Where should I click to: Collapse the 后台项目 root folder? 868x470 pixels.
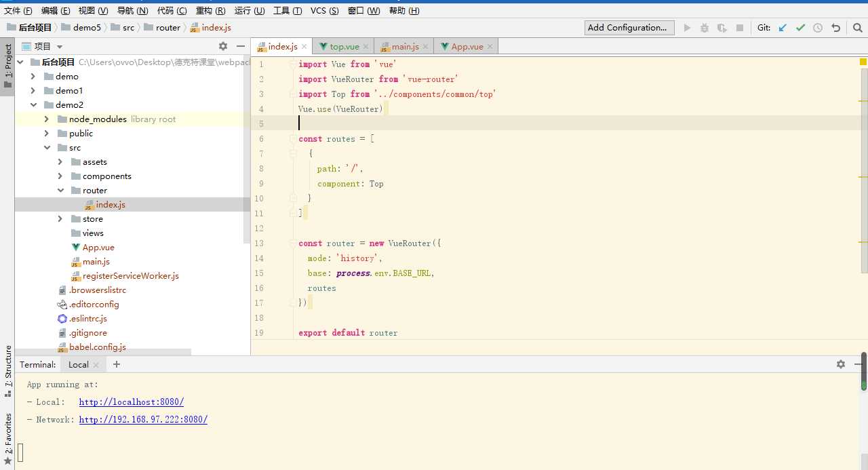(20, 62)
